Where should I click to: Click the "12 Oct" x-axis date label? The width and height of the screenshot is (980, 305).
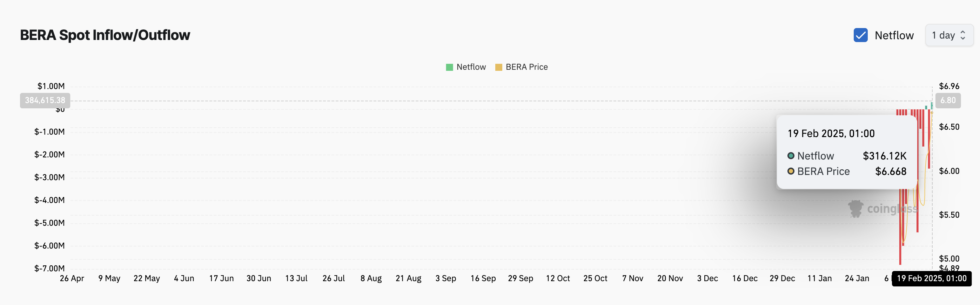(x=558, y=278)
